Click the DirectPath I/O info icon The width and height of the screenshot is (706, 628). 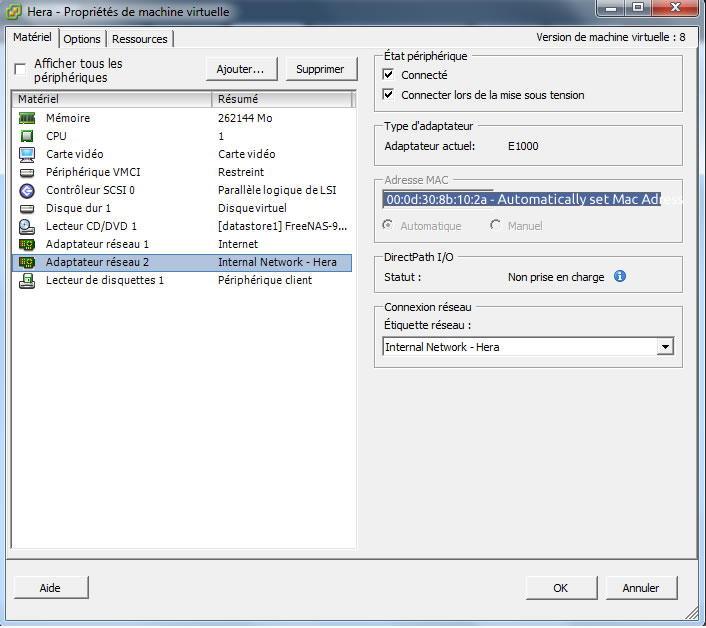click(x=620, y=276)
